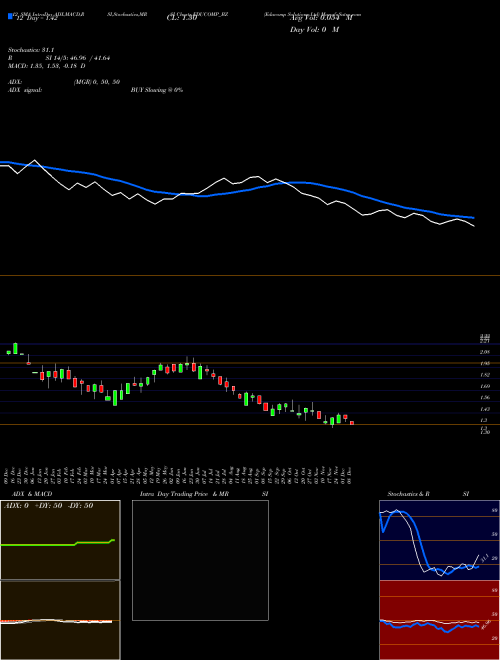The width and height of the screenshot is (500, 660).
Task: Click the last red candlestick at 1.30
Action: click(x=352, y=423)
